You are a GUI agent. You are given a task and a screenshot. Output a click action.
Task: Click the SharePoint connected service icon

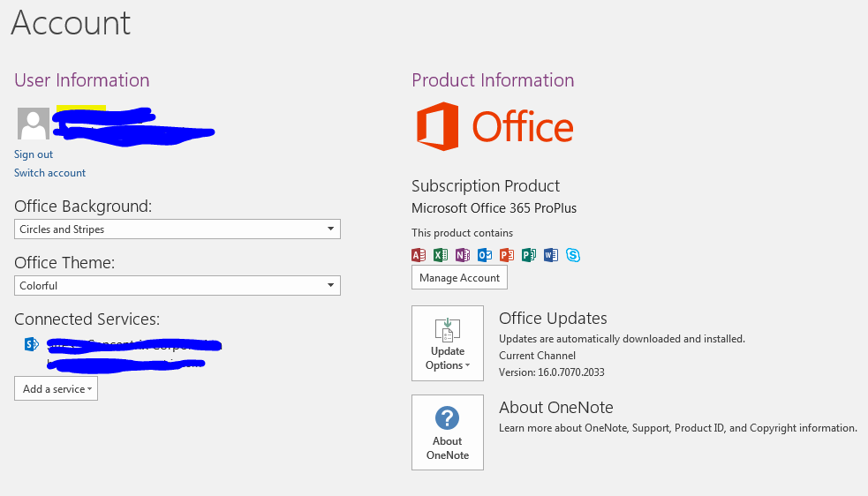tap(32, 344)
